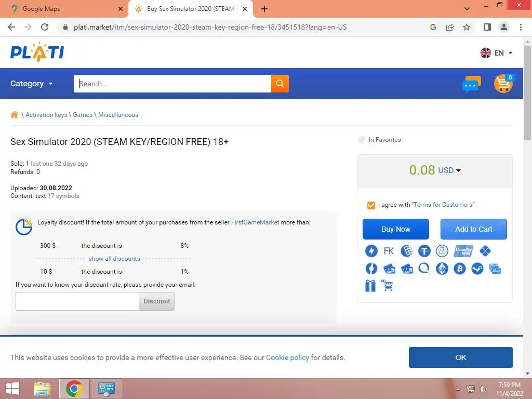Click the share page icon in the address bar
The image size is (532, 399).
pyautogui.click(x=450, y=27)
